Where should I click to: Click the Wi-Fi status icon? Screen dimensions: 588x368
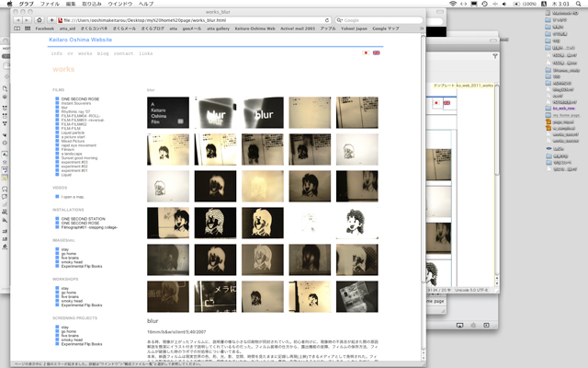[x=453, y=4]
